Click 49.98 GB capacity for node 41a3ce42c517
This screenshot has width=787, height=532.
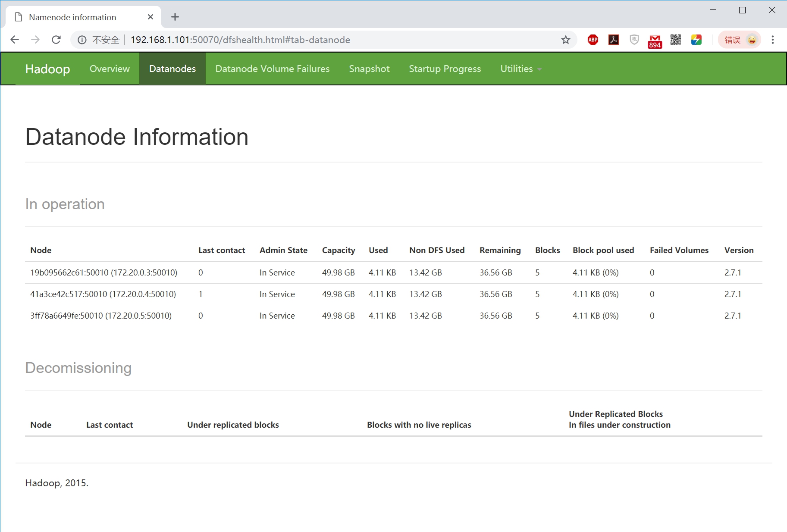point(339,294)
